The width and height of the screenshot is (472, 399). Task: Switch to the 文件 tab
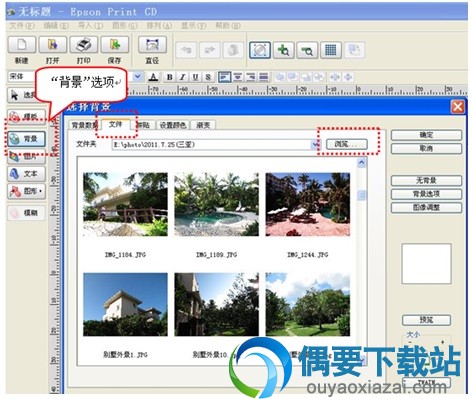tap(116, 124)
